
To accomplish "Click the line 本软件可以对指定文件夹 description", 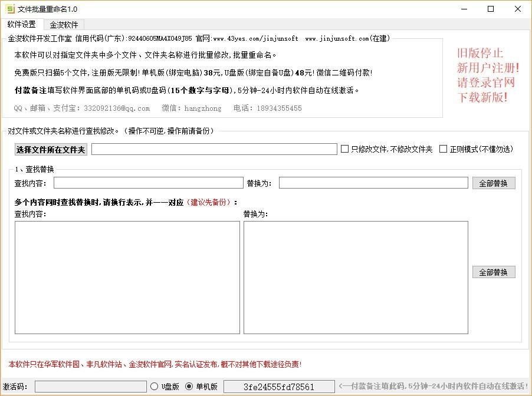I will coord(145,55).
